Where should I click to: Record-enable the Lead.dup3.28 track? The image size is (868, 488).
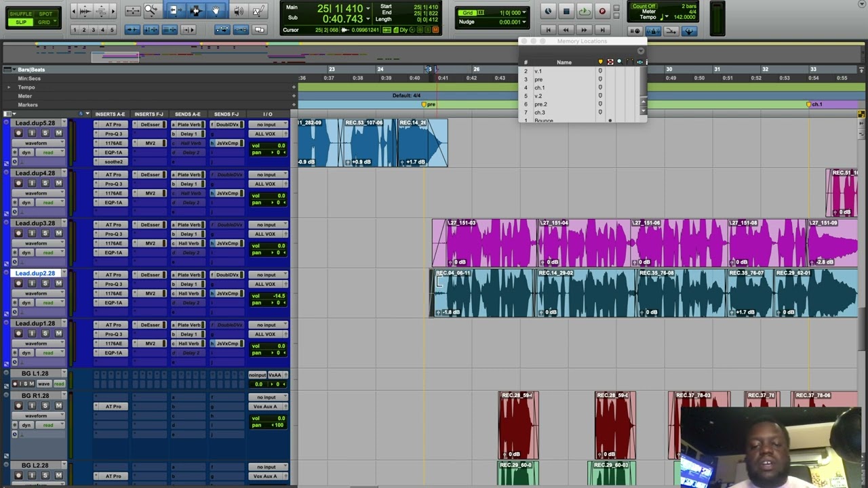click(x=18, y=233)
